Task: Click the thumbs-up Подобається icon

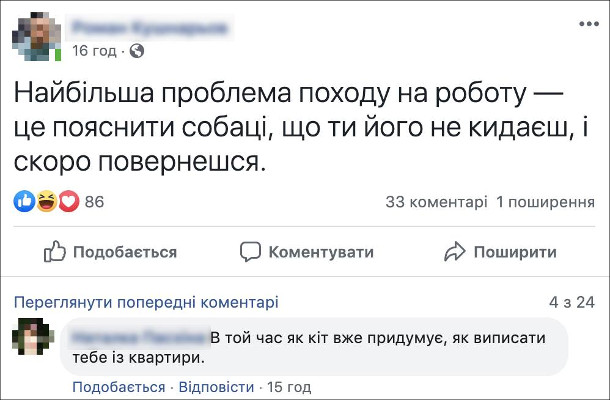Action: [x=54, y=253]
